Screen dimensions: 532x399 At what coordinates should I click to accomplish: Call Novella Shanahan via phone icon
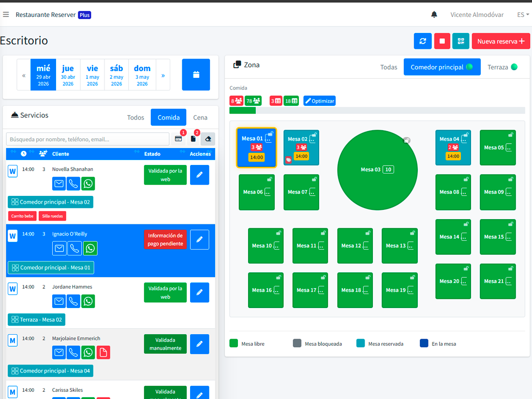[74, 184]
